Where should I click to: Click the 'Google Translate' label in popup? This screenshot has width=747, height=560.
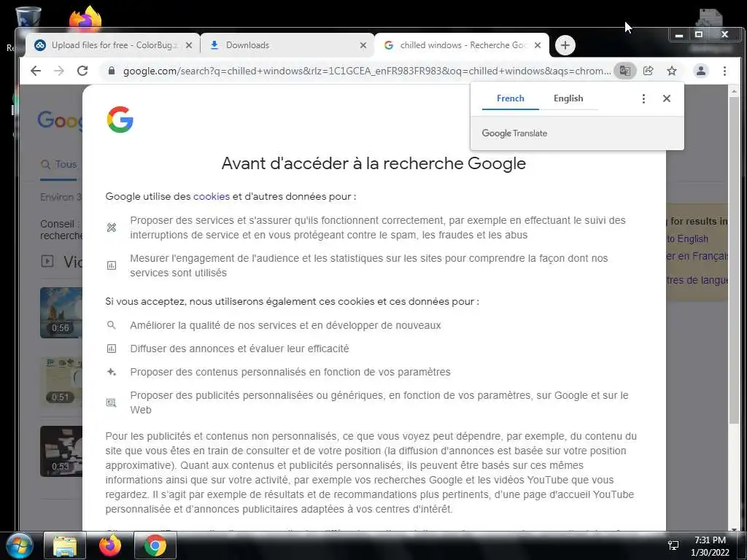click(514, 133)
